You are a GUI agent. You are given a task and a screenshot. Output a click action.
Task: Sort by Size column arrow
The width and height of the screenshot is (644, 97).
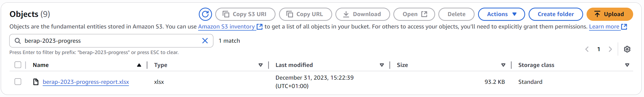[503, 65]
